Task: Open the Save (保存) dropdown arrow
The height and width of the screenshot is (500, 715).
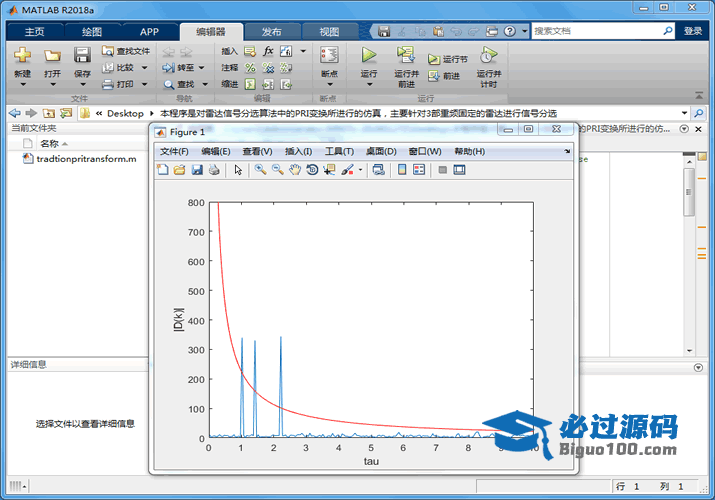Action: click(83, 84)
